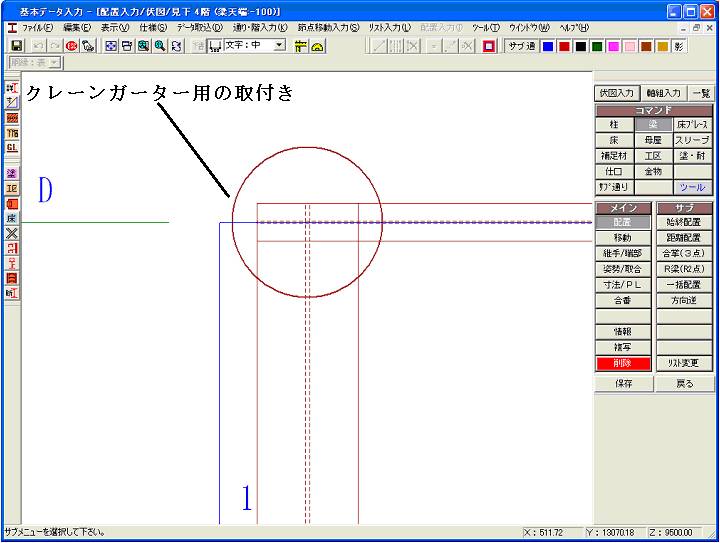Click the blue ツール command button
This screenshot has width=720, height=543.
point(692,187)
